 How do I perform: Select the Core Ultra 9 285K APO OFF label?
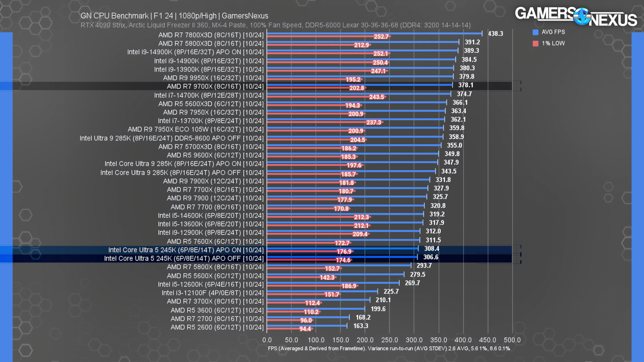(182, 173)
